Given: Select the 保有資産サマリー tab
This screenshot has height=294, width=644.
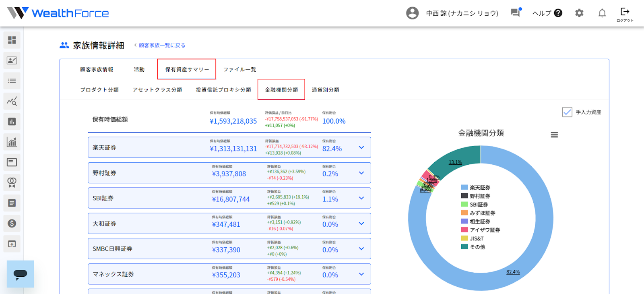Looking at the screenshot, I should (187, 69).
